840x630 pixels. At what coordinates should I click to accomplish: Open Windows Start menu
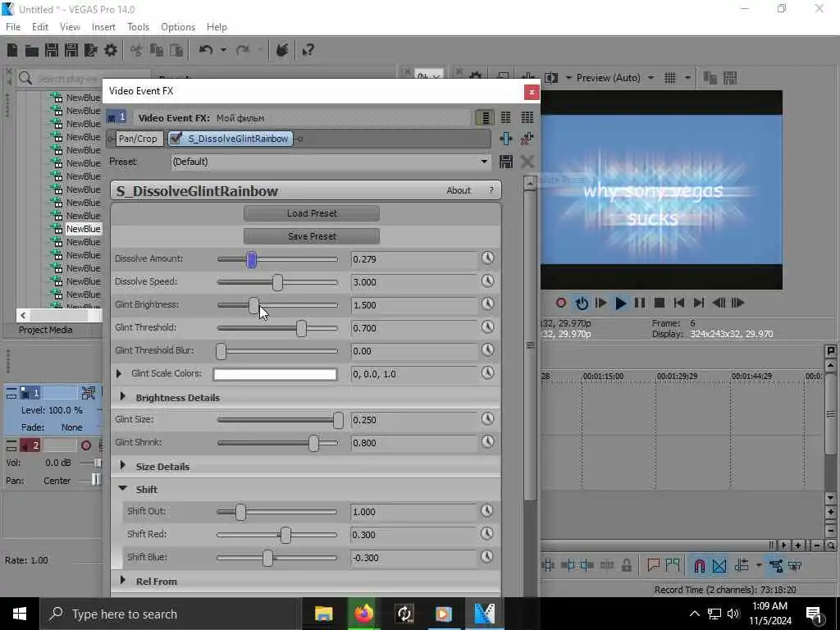coord(20,614)
